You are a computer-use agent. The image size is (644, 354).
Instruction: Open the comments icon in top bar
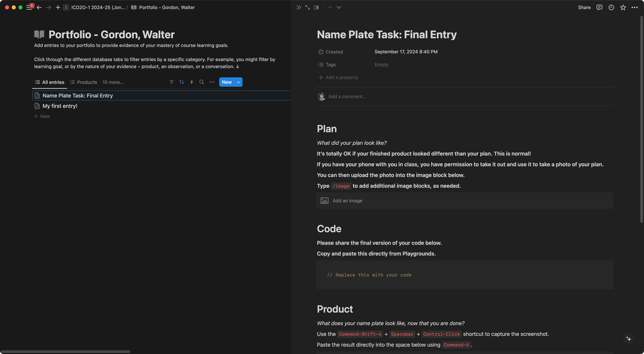599,8
